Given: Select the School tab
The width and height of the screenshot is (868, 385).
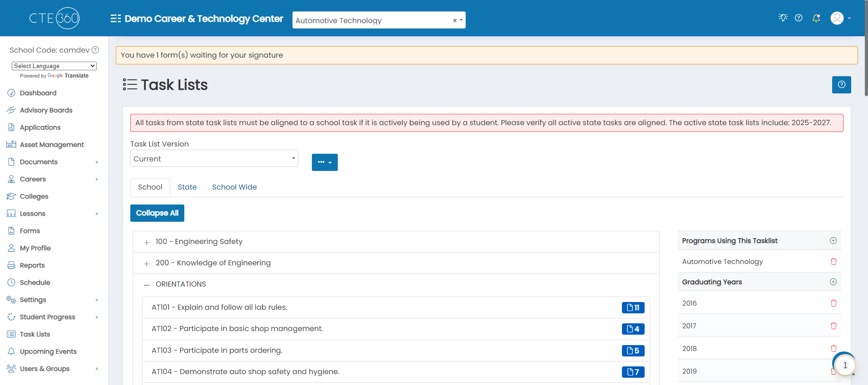Looking at the screenshot, I should coord(150,187).
